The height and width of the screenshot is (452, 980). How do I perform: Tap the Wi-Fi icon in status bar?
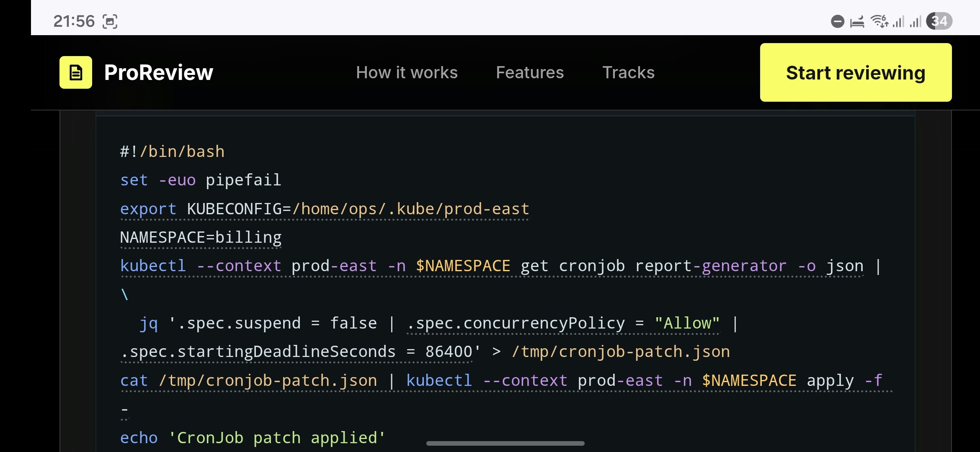pyautogui.click(x=879, y=21)
